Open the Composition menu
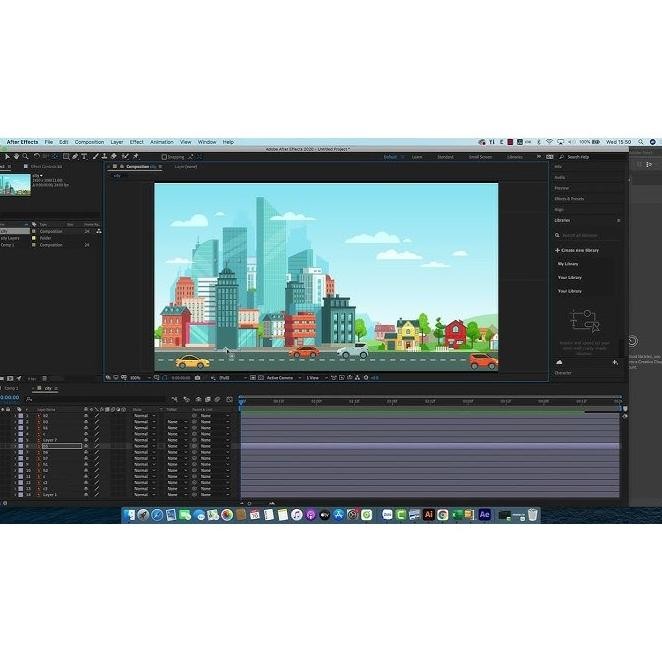Viewport: 662px width, 662px height. (x=89, y=142)
